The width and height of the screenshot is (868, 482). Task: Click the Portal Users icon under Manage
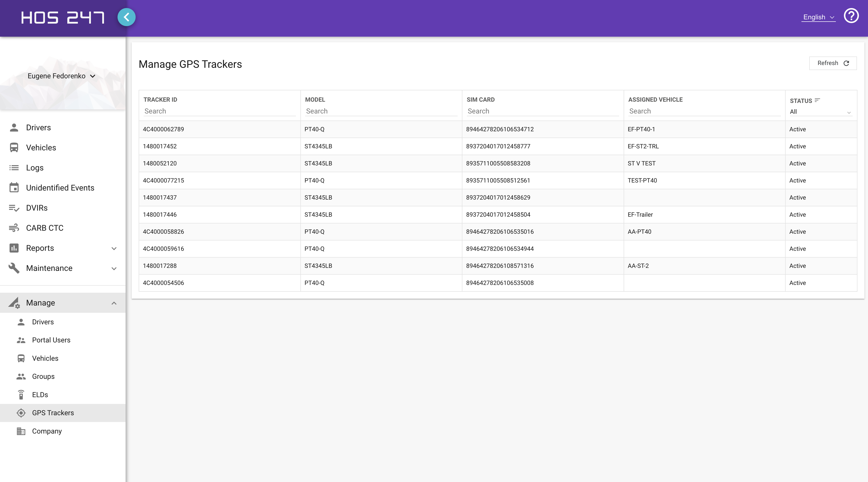(x=21, y=340)
